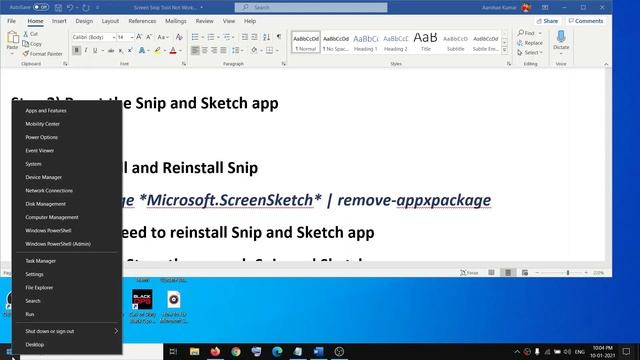
Task: Open the Select dropdown in Editing
Action: pyautogui.click(x=530, y=52)
